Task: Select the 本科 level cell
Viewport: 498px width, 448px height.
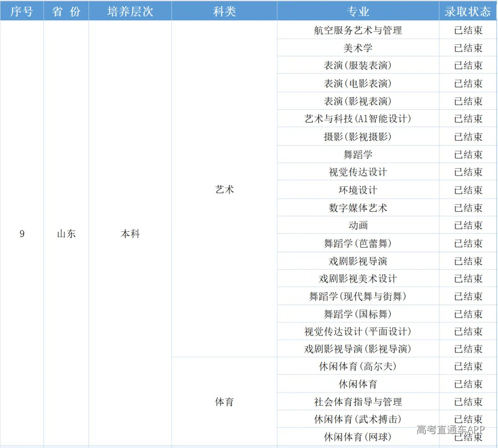Action: pos(130,234)
